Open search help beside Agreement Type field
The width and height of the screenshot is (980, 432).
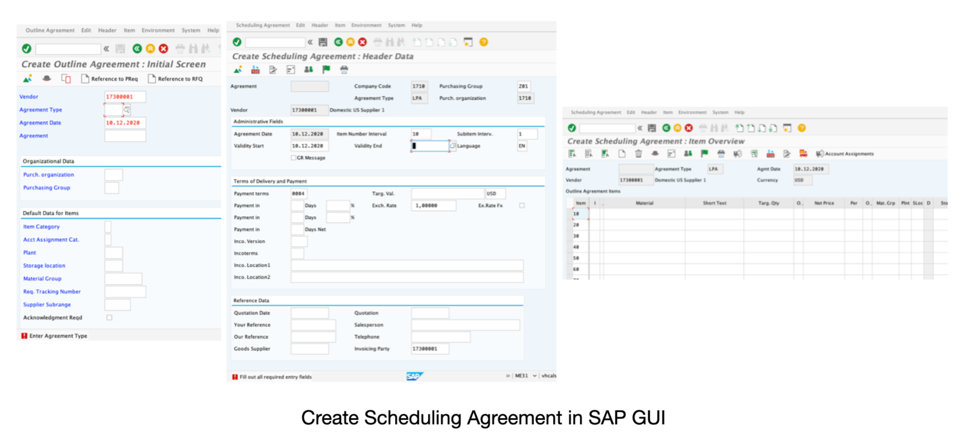[127, 110]
